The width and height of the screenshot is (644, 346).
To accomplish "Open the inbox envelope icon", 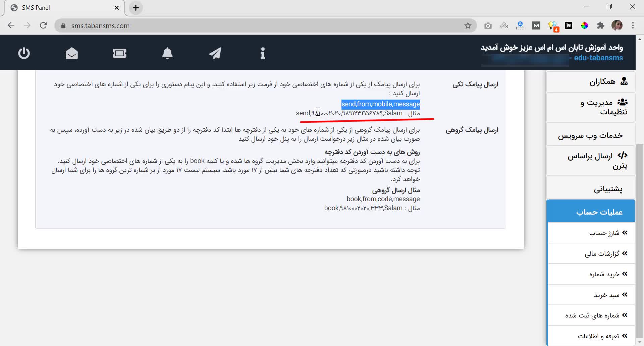I will click(x=71, y=53).
